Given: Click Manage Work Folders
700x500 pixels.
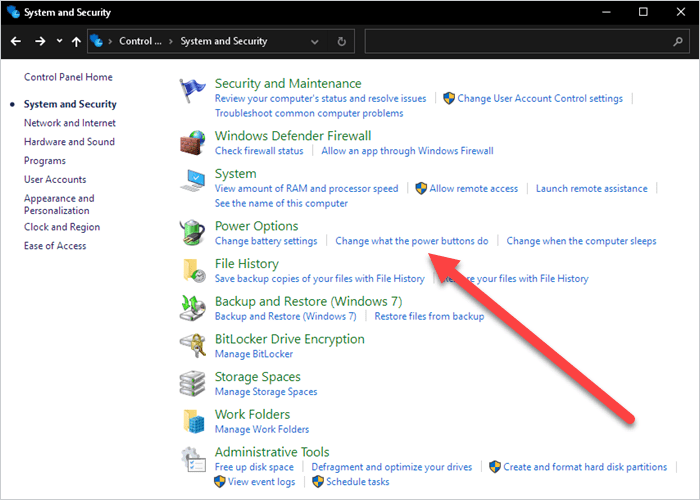Looking at the screenshot, I should 262,429.
